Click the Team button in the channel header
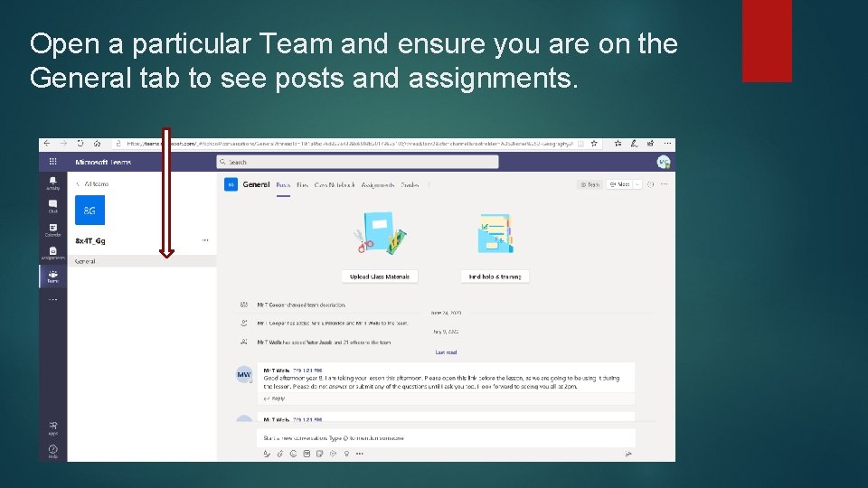This screenshot has height=488, width=868. tap(590, 184)
